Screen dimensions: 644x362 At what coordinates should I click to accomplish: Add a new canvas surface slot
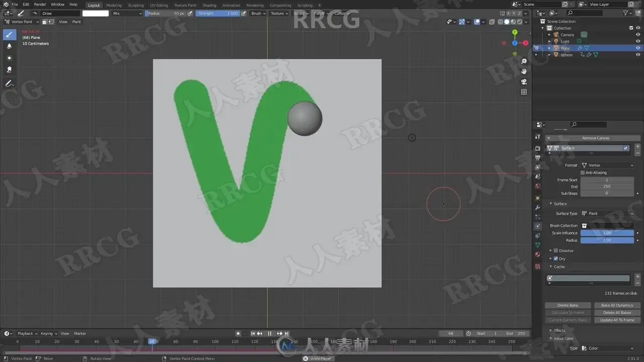tap(638, 146)
